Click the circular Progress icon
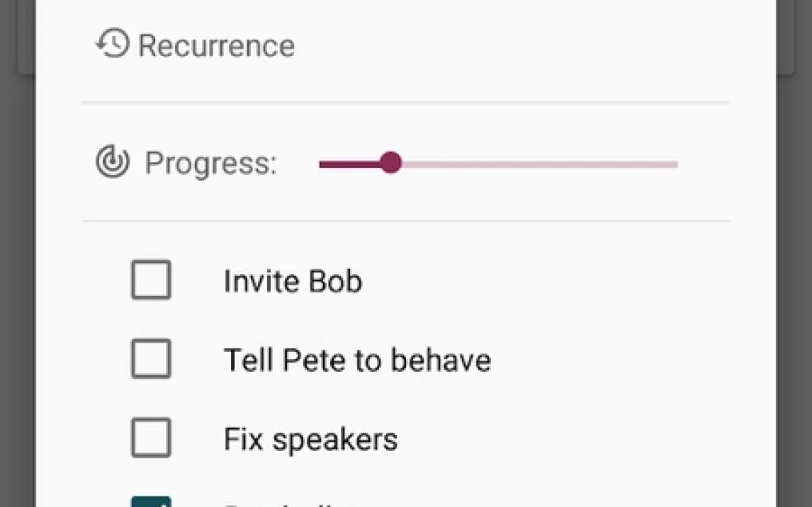The image size is (812, 507). point(113,162)
